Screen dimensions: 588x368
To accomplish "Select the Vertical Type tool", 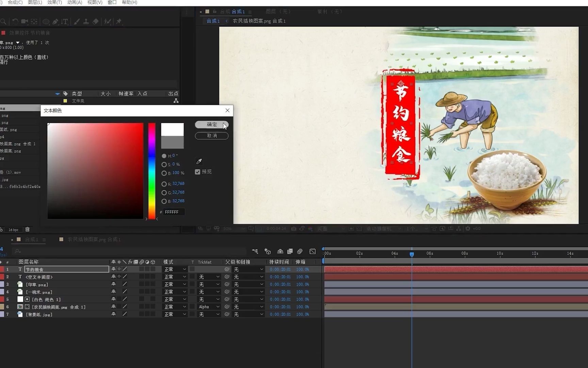I will click(65, 21).
